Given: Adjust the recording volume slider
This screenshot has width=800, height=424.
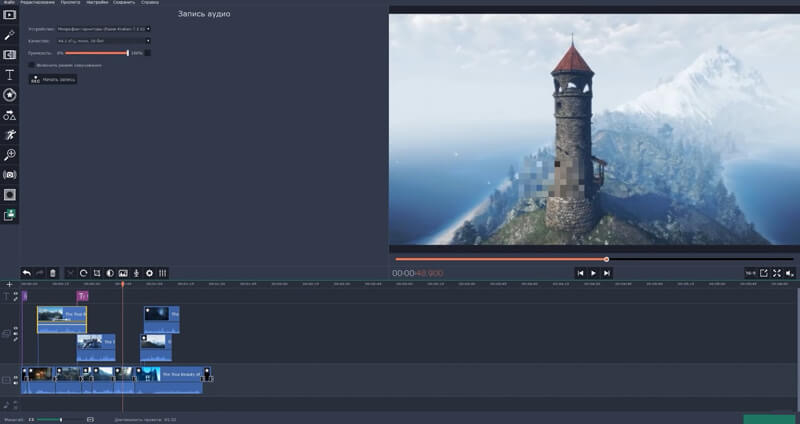Looking at the screenshot, I should pyautogui.click(x=97, y=53).
